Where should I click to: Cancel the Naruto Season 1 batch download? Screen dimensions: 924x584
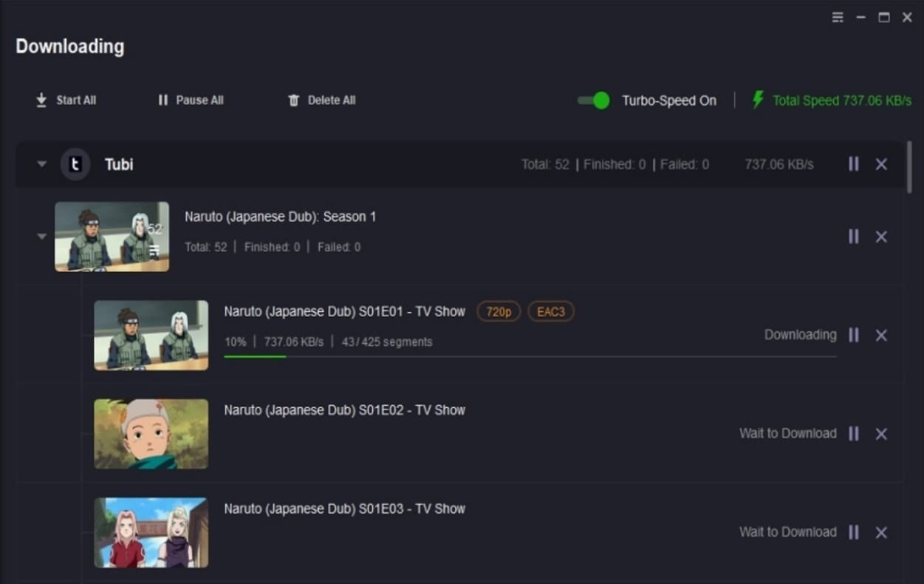pos(881,237)
